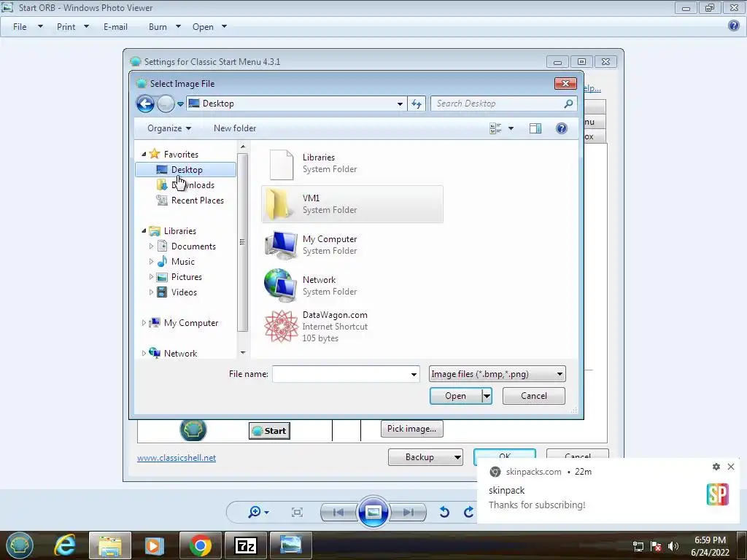Cancel the Select Image File dialog
This screenshot has width=747, height=560.
click(533, 396)
